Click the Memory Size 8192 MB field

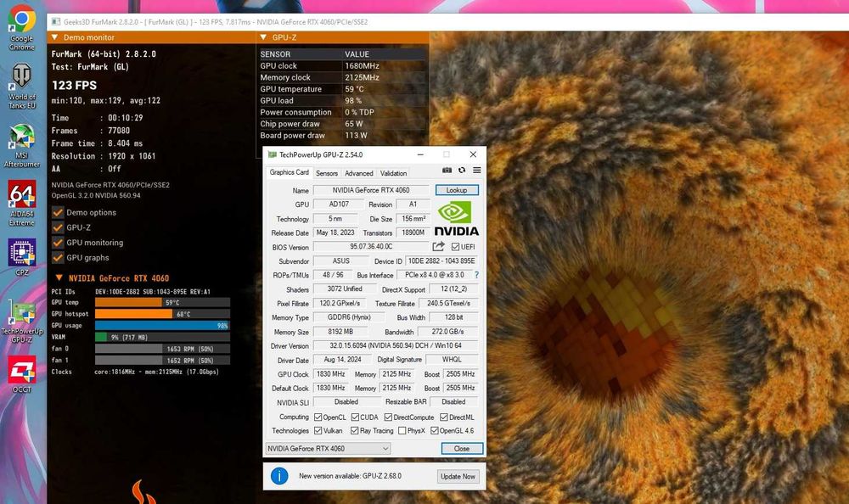pyautogui.click(x=340, y=331)
